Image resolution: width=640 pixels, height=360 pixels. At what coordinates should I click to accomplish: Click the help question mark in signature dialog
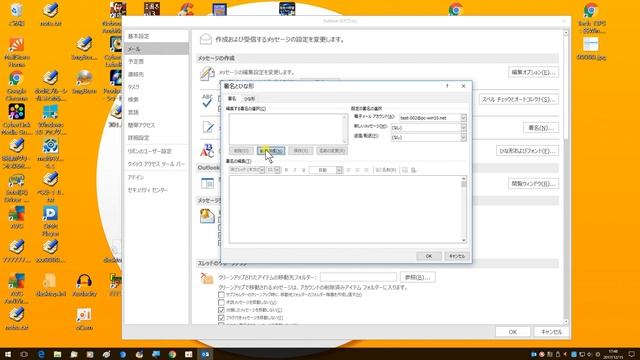point(447,86)
